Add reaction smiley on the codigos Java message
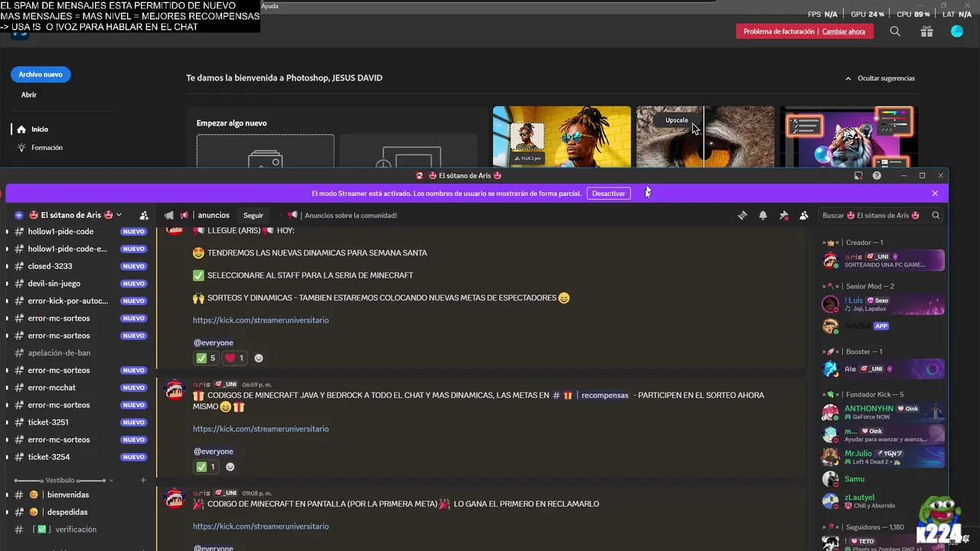 (x=230, y=467)
